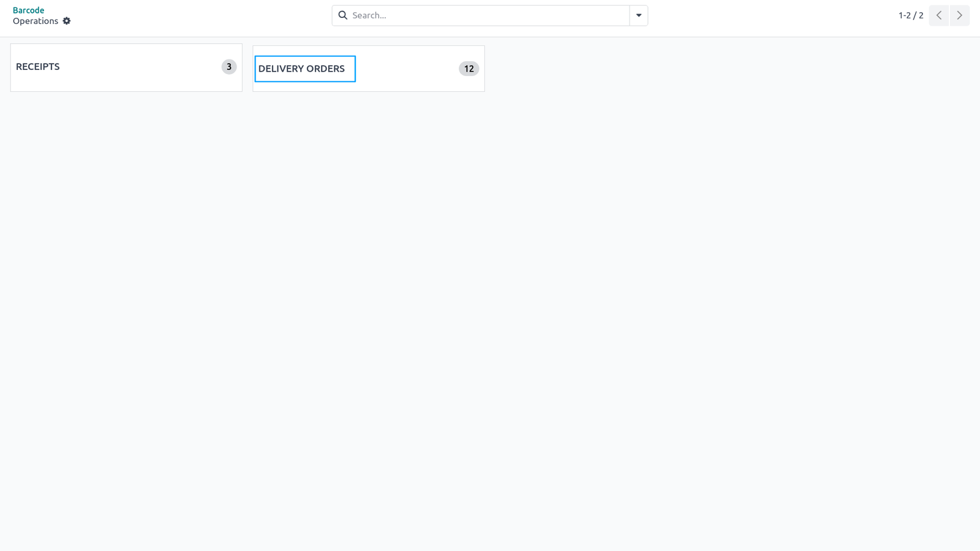Open the gear settings next to Operations
This screenshot has width=980, height=551.
[x=67, y=21]
